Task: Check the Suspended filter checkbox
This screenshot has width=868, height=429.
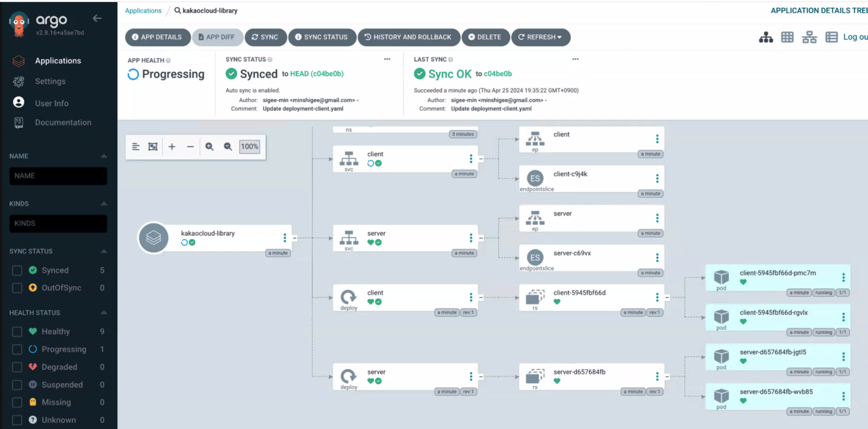Action: (17, 385)
